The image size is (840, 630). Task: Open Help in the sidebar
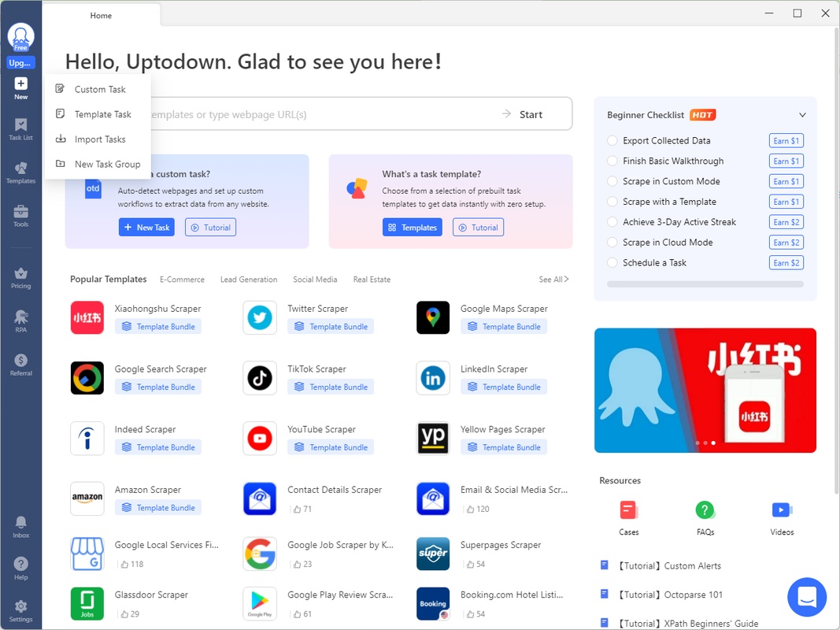pos(21,569)
